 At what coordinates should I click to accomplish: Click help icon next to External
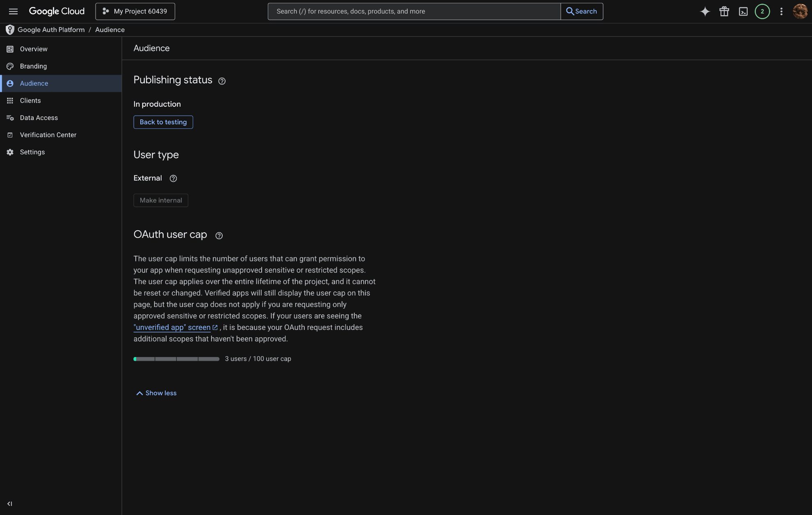[173, 179]
